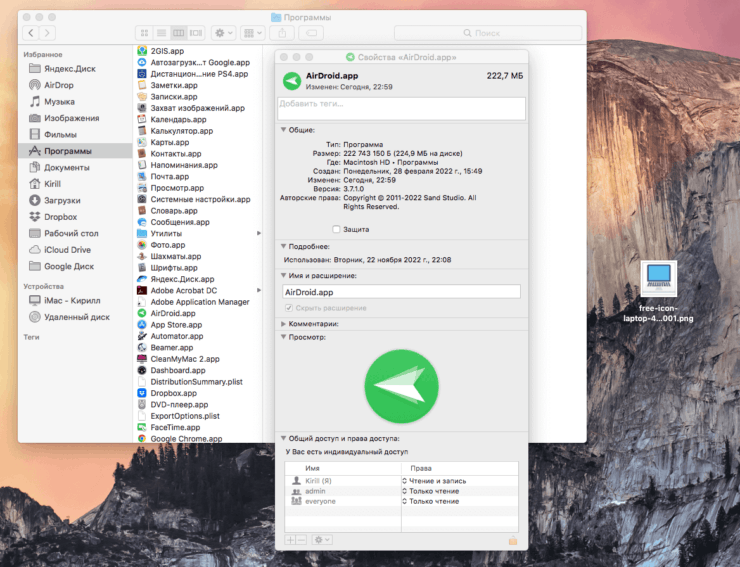Open Dropbox in the sidebar

click(60, 217)
